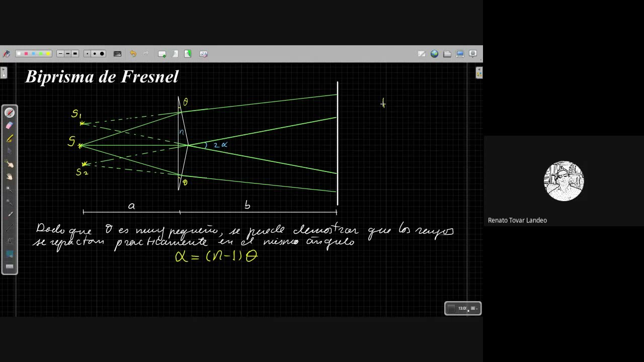Select the Eraser tool

pos(10,125)
